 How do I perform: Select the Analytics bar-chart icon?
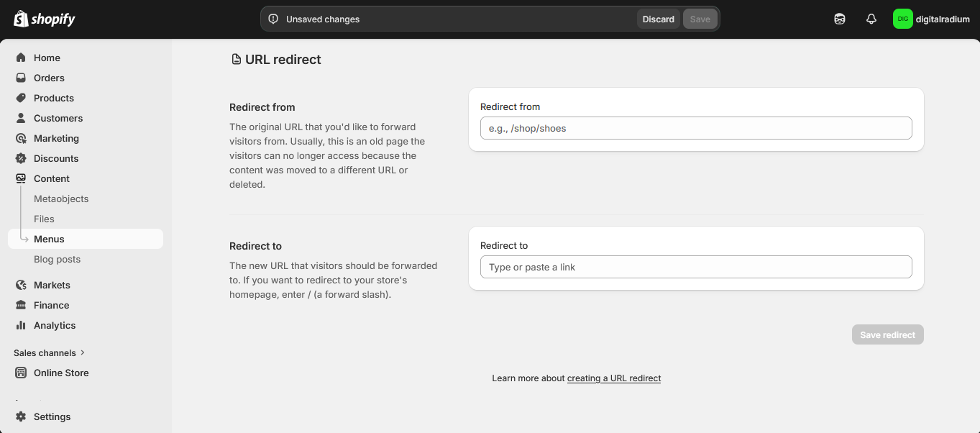[x=22, y=325]
